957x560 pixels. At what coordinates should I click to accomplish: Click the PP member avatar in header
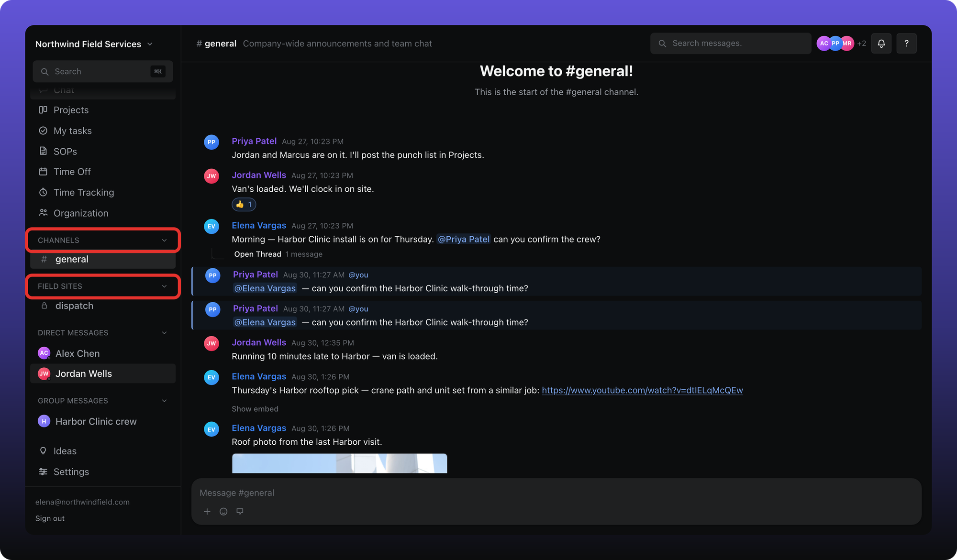pyautogui.click(x=835, y=44)
